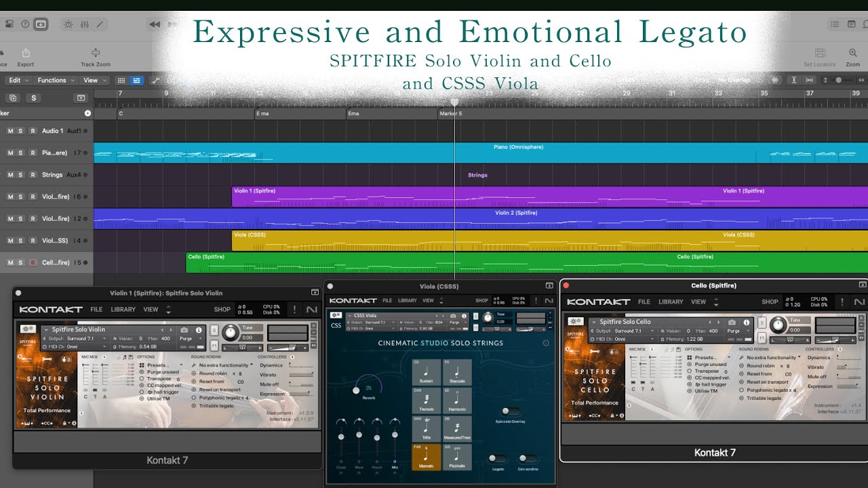The width and height of the screenshot is (868, 488).
Task: Open the Editors pencil icon
Action: tap(100, 24)
